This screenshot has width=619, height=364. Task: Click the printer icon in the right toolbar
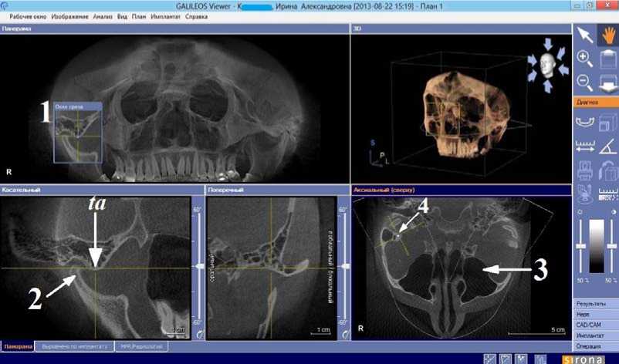pos(585,171)
